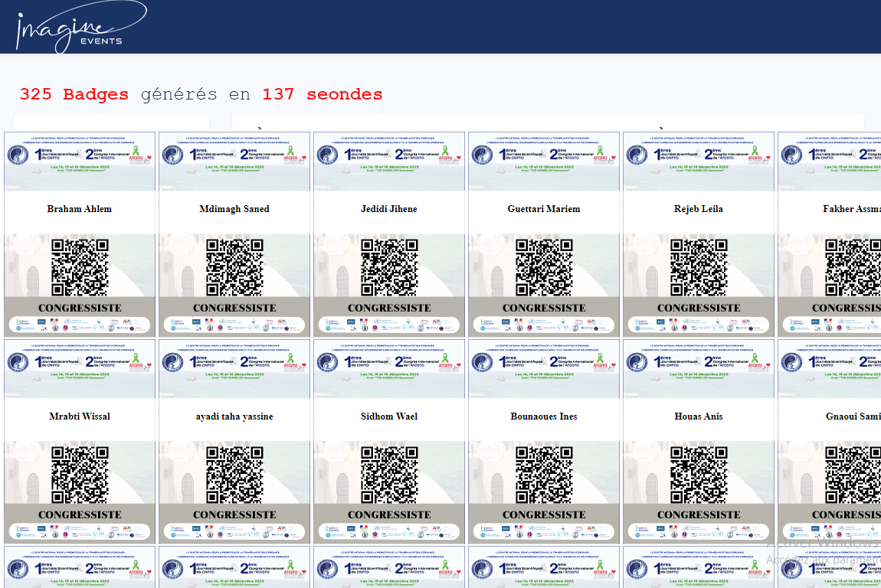Click QR code on Mdimagh Saned badge

coord(234,267)
